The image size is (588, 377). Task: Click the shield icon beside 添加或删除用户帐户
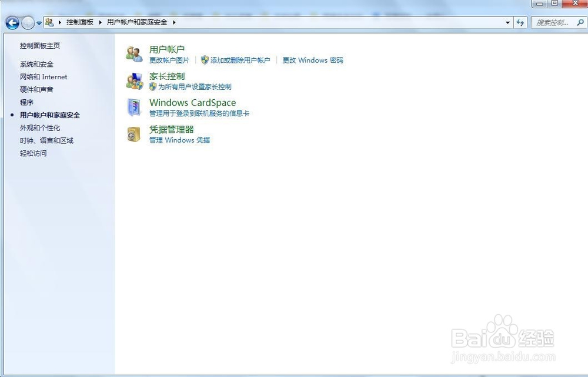[204, 60]
